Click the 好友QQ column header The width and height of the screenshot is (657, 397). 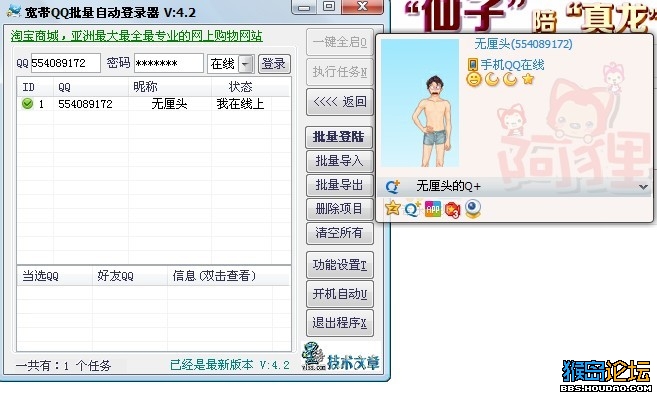(x=130, y=275)
